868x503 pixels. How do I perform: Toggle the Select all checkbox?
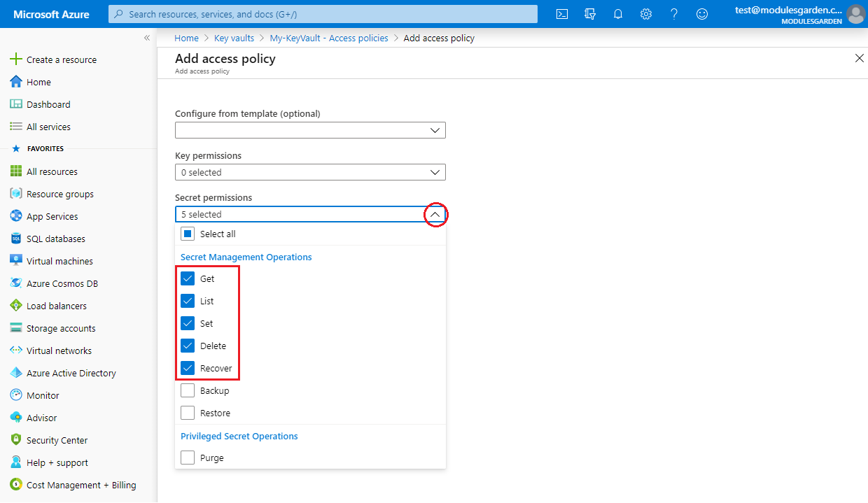coord(188,234)
